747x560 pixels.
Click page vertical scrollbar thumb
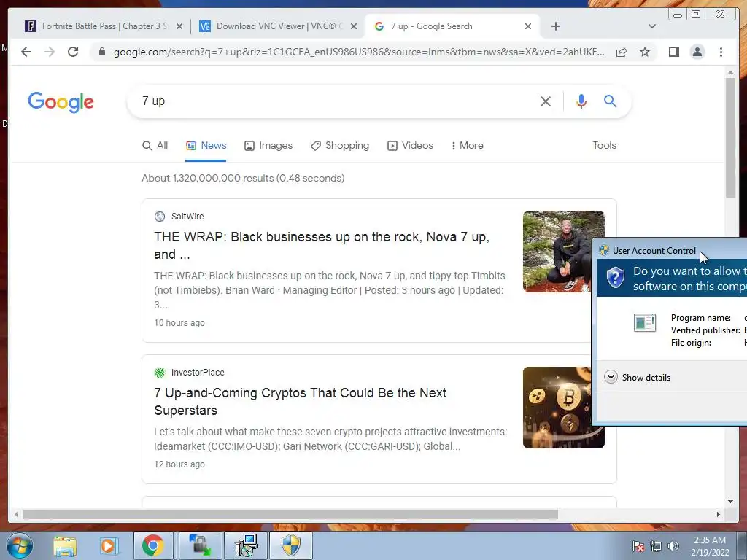tap(731, 137)
